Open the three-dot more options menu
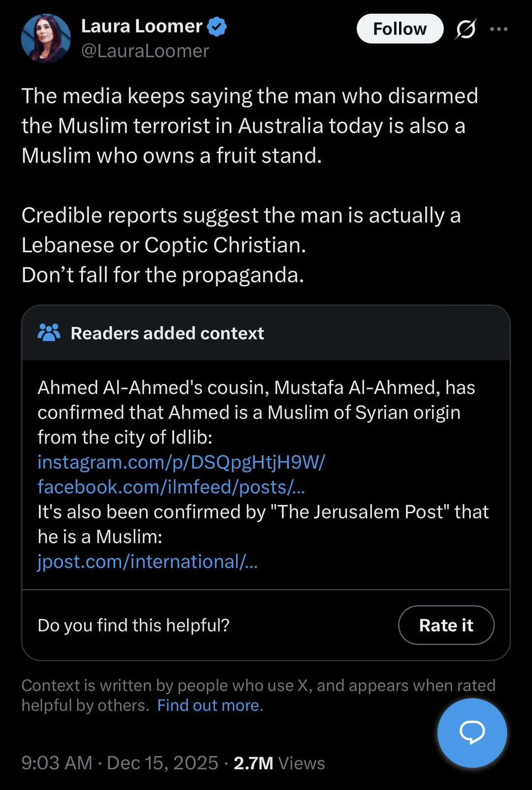 pyautogui.click(x=499, y=29)
